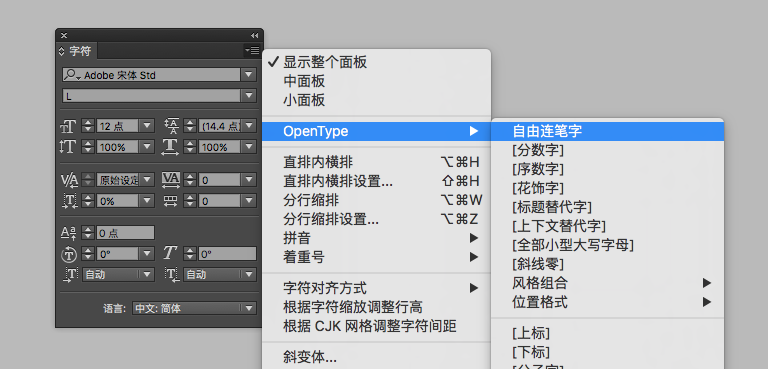Open the character rotation 0° dropdown
768x369 pixels.
point(147,254)
